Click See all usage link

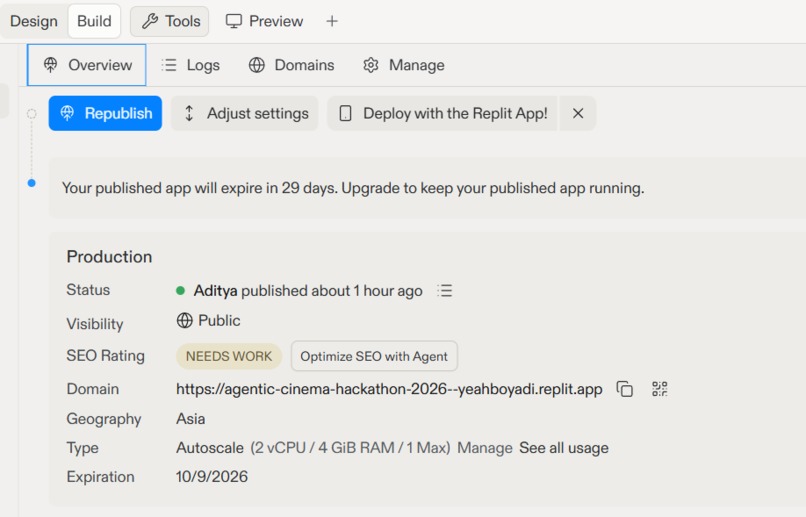564,448
